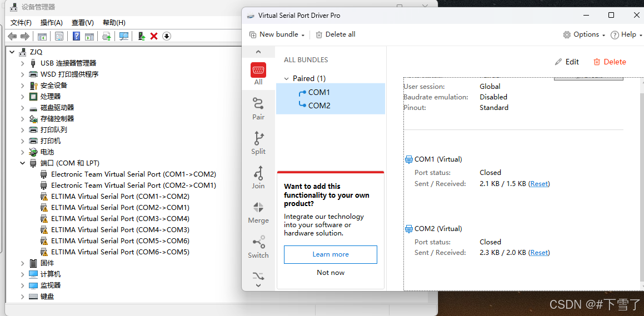Select the Pair bundle type in sidebar
644x316 pixels.
pos(258,109)
